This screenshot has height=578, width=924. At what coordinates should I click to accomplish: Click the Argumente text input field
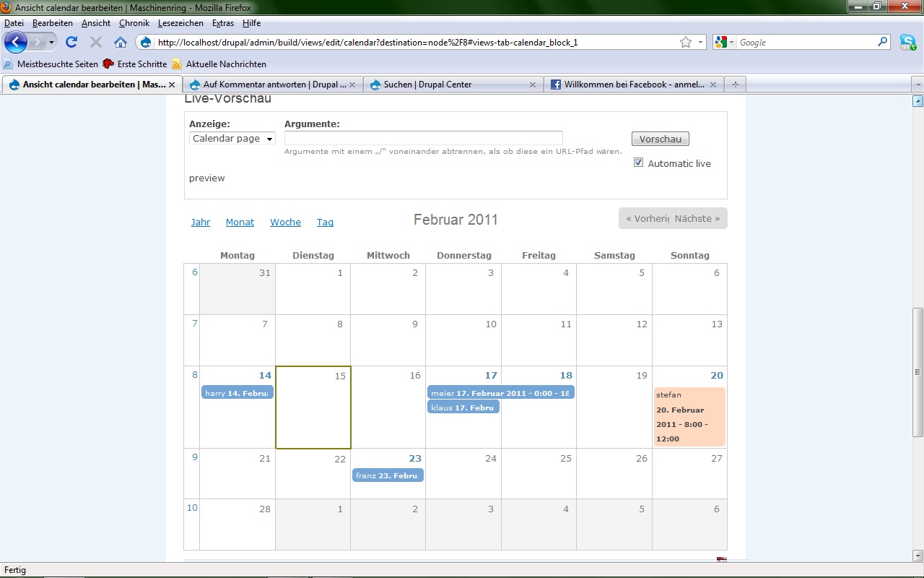tap(423, 138)
